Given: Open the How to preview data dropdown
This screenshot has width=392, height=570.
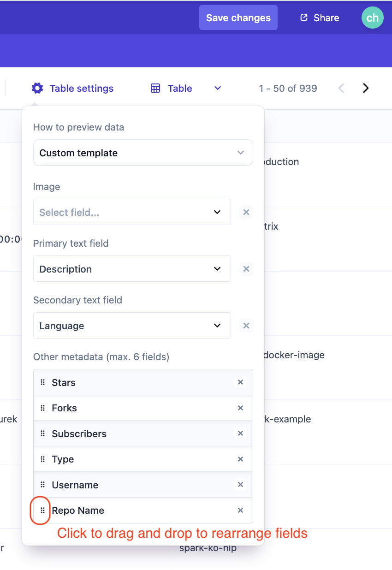Looking at the screenshot, I should pyautogui.click(x=143, y=153).
